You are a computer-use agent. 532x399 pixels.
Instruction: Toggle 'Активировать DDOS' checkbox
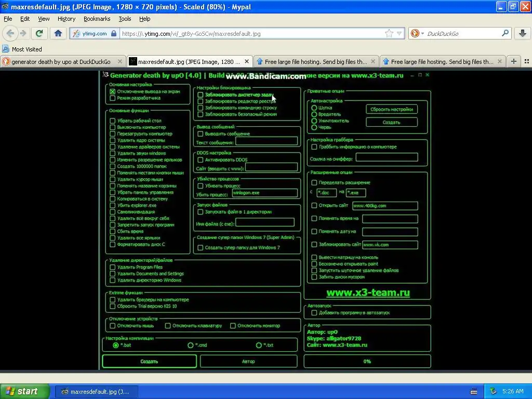[x=201, y=159]
